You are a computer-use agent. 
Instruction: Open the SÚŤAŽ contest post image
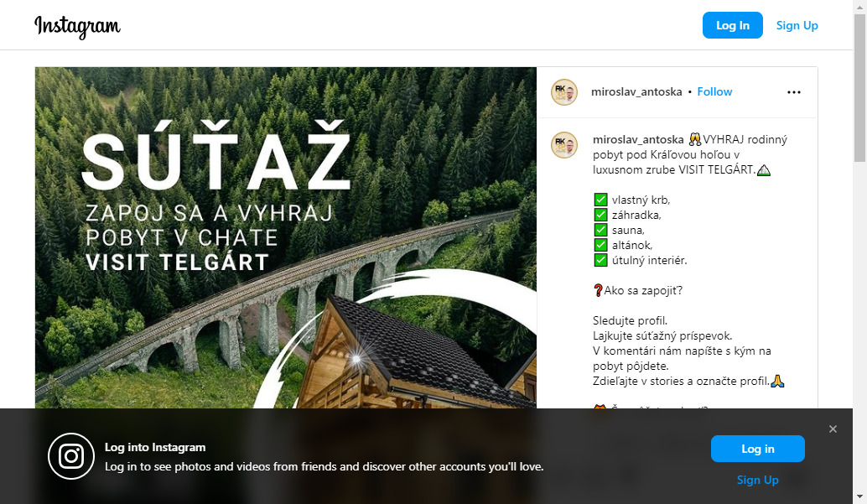286,238
